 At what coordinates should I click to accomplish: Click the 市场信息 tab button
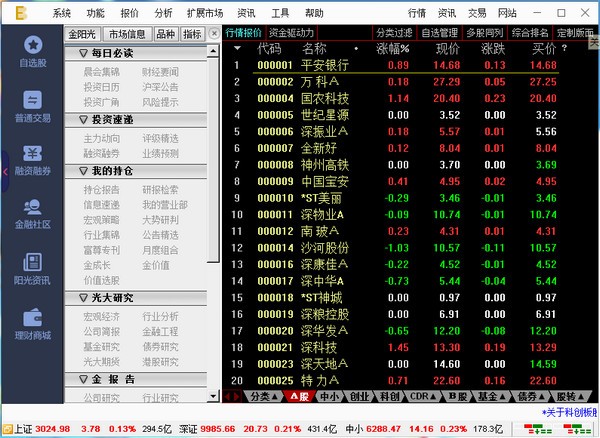(127, 33)
